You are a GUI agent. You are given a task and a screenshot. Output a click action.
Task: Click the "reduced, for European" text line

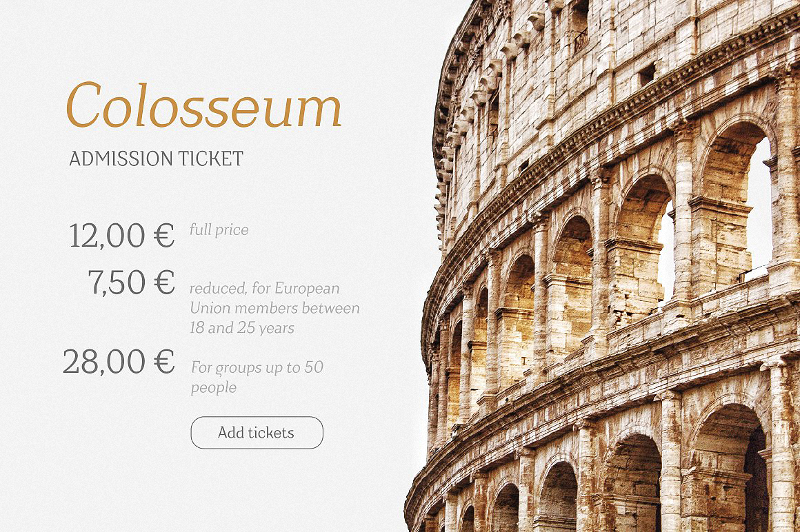tap(264, 288)
